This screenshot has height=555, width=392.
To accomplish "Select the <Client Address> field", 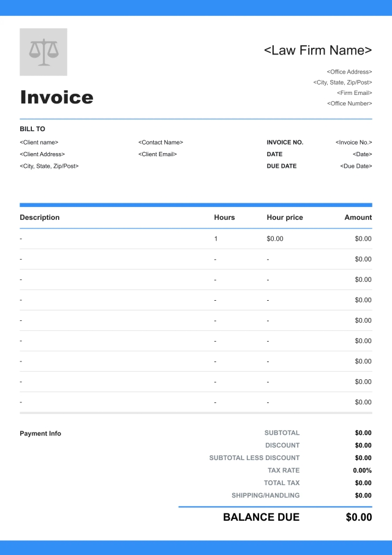I will tap(42, 154).
